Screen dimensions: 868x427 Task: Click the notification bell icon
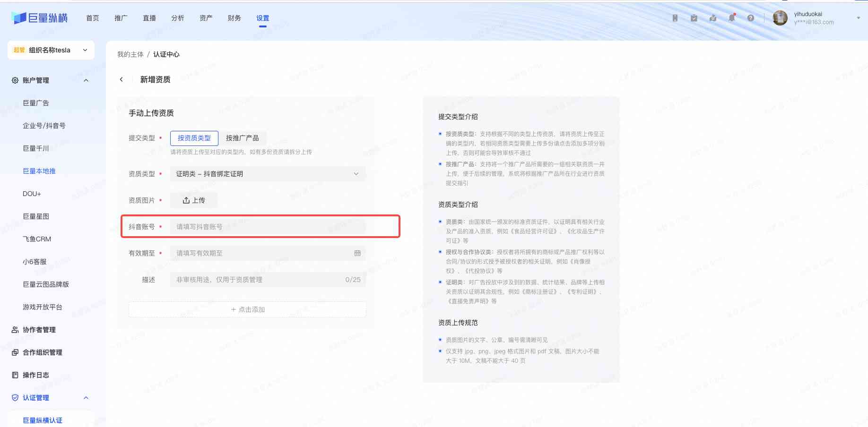pos(731,18)
